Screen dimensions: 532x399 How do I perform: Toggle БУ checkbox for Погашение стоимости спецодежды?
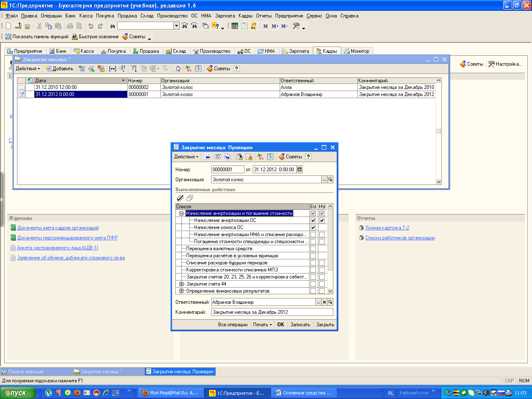click(313, 241)
